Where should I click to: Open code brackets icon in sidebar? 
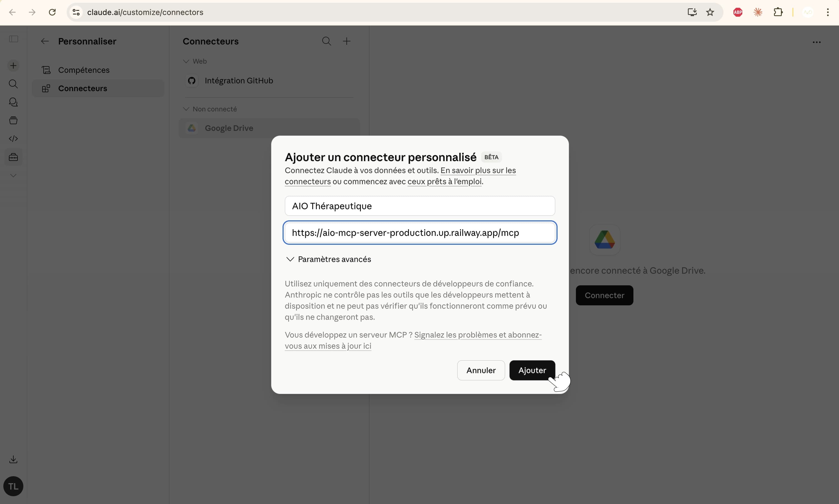coord(13,139)
